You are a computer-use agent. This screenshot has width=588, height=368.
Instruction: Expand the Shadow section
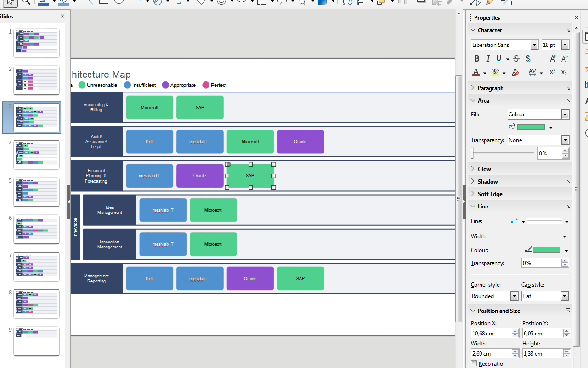coord(473,181)
